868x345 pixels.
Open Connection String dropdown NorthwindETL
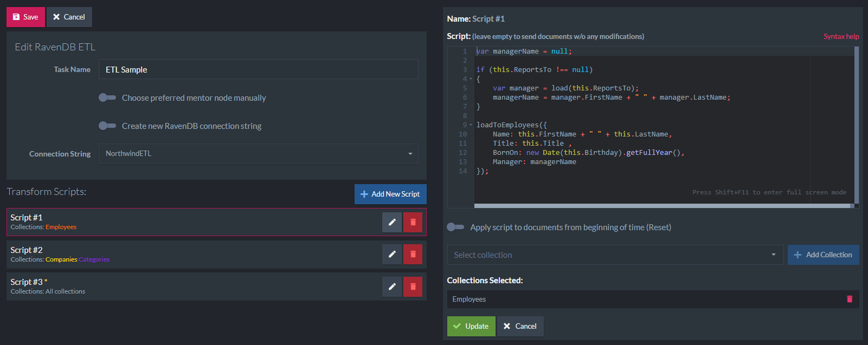click(x=259, y=154)
